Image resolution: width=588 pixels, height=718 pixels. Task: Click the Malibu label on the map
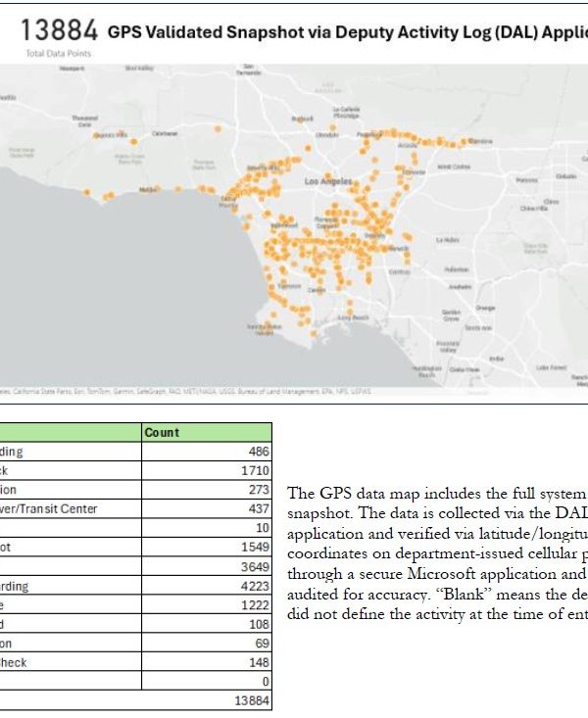click(x=149, y=189)
